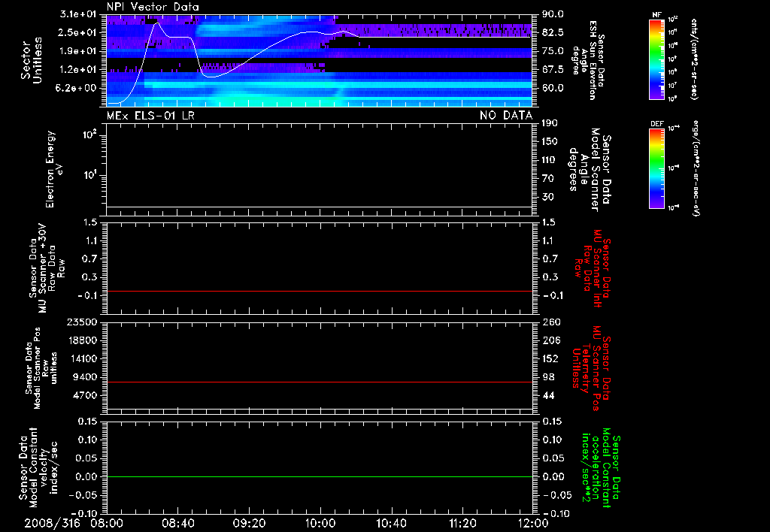The width and height of the screenshot is (770, 532).
Task: Click the "ESH Sun Elevation Angle" axis title
Action: [588, 60]
